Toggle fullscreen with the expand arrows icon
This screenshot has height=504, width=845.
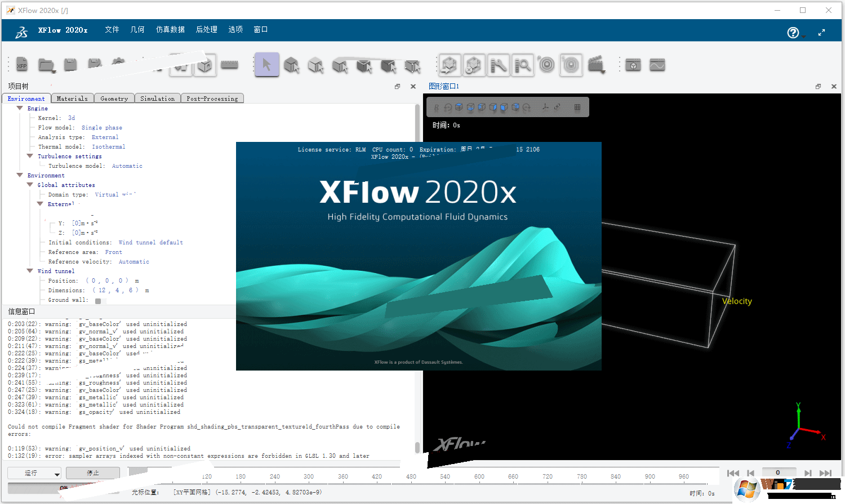(821, 33)
